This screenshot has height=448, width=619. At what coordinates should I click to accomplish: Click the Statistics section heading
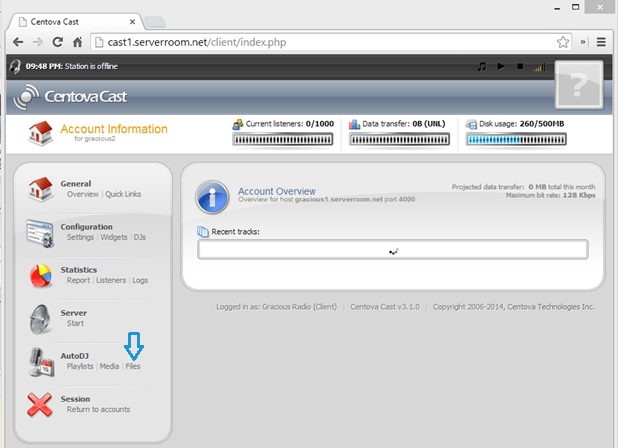[79, 270]
